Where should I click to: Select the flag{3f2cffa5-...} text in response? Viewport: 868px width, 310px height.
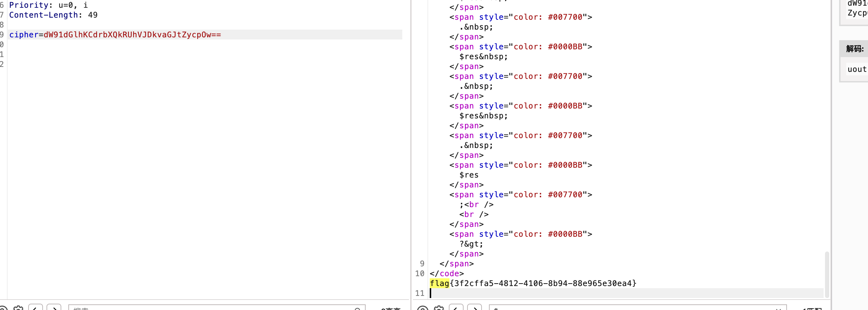click(x=533, y=283)
